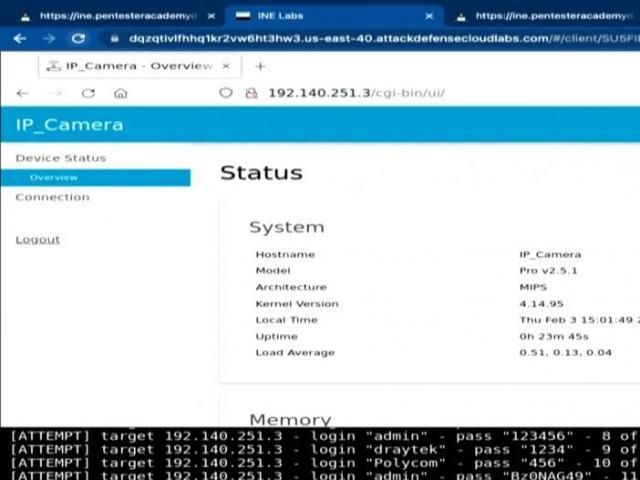This screenshot has width=640, height=480.
Task: Click the Logout link
Action: tap(38, 240)
